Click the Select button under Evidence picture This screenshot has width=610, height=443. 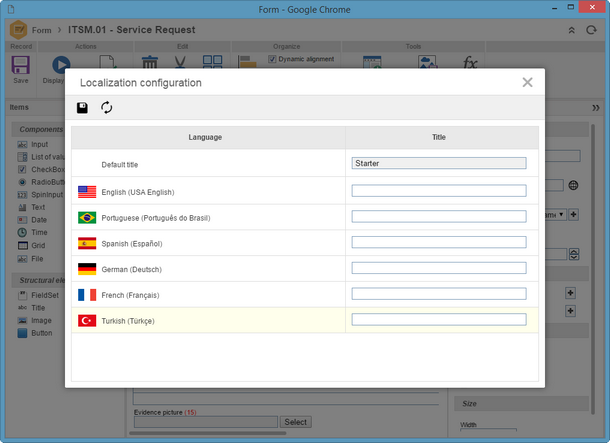pyautogui.click(x=296, y=422)
